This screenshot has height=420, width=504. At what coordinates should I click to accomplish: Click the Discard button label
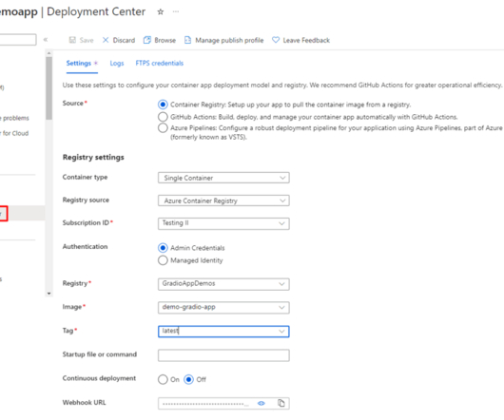point(124,40)
